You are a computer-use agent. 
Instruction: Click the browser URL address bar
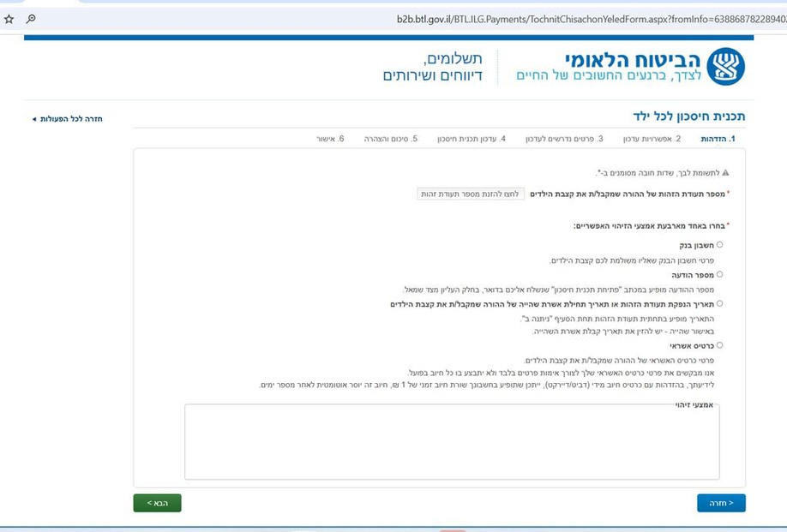pyautogui.click(x=592, y=20)
